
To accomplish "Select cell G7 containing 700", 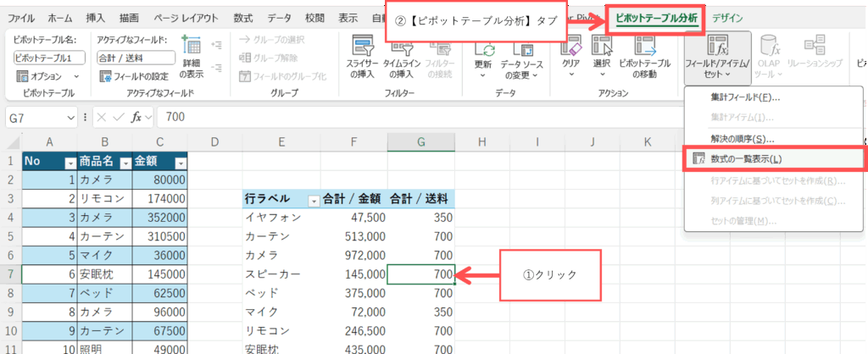I will coord(420,274).
